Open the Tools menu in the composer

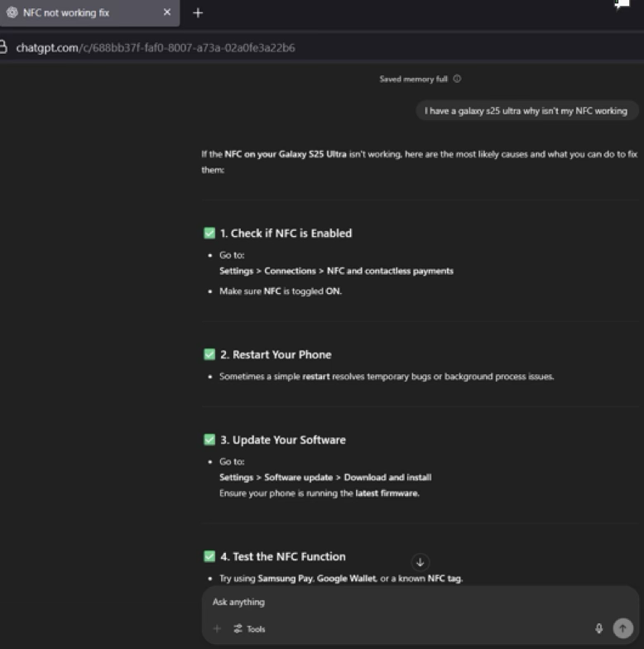point(250,629)
